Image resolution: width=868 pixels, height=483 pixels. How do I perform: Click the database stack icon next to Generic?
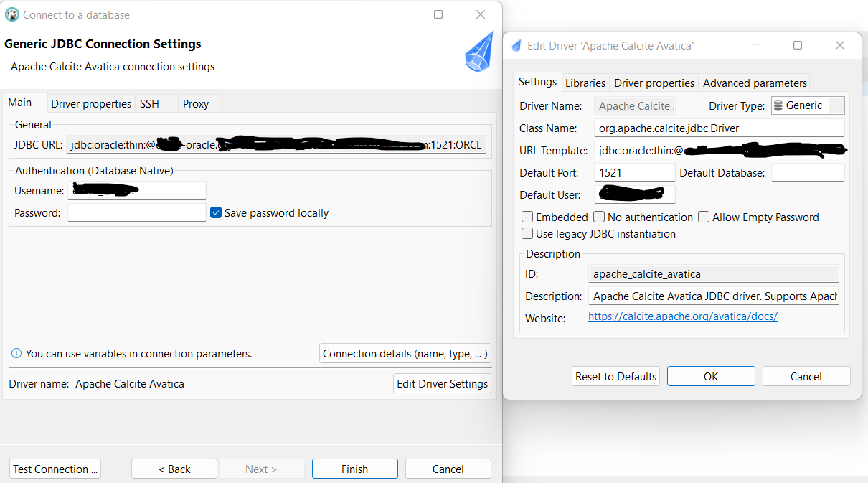780,105
